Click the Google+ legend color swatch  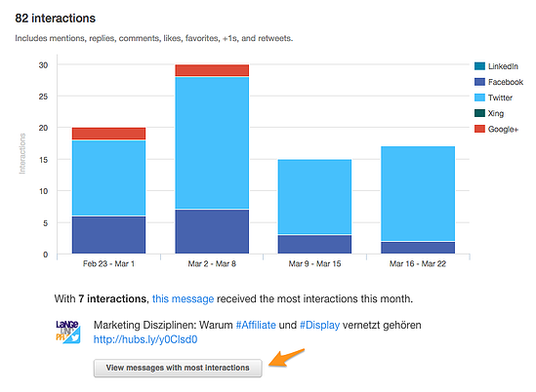(479, 129)
